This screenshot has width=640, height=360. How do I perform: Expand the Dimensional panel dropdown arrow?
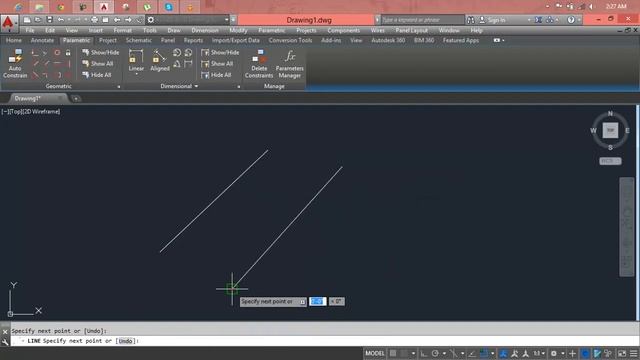(196, 86)
